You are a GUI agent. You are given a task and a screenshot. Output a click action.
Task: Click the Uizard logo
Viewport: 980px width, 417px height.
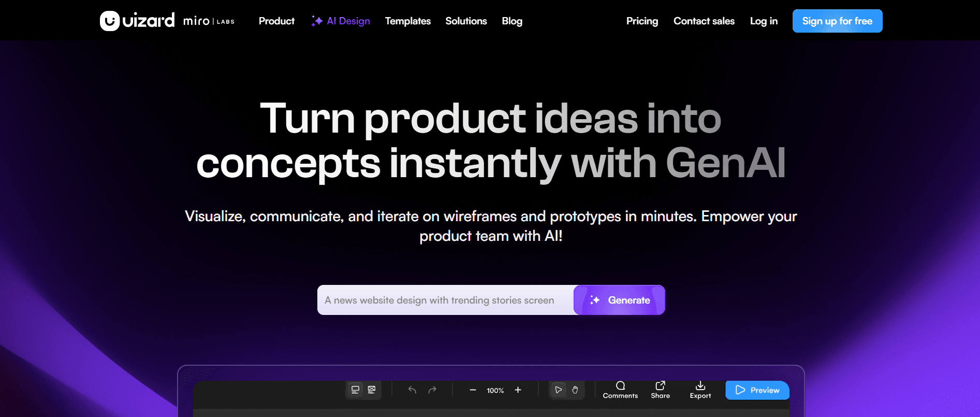click(137, 21)
